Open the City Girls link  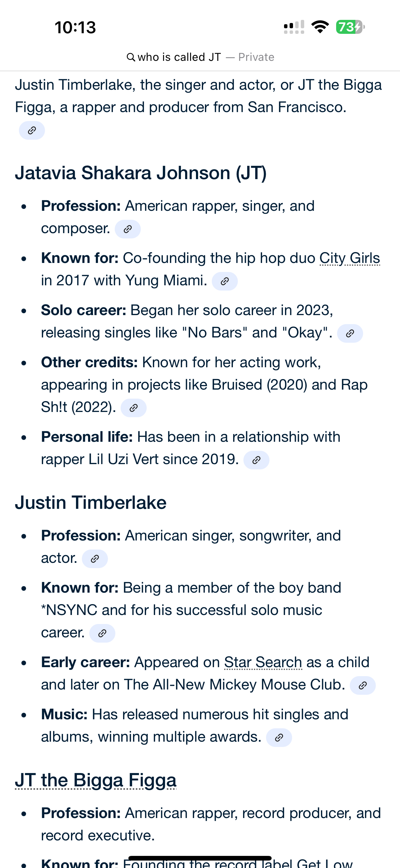(349, 258)
